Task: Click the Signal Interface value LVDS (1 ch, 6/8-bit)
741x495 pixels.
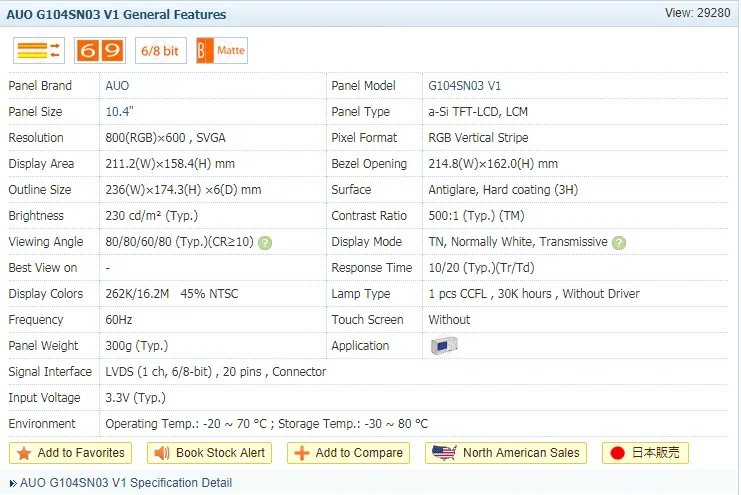Action: click(159, 372)
